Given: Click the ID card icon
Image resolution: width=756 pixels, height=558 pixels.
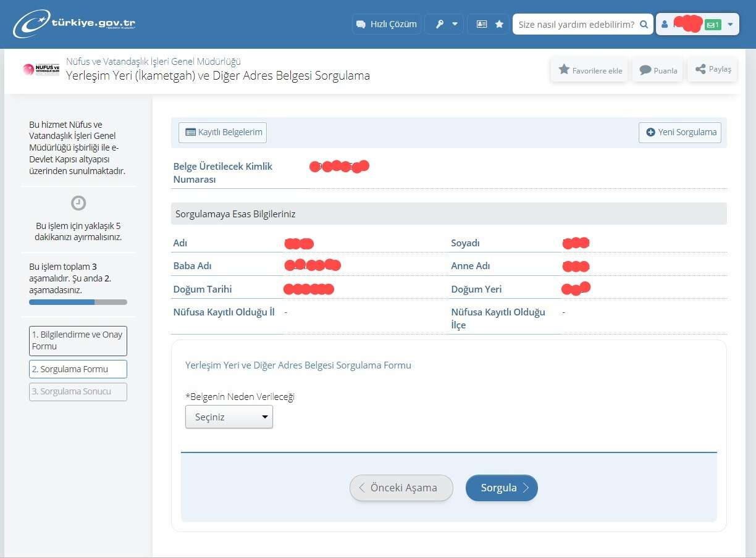Looking at the screenshot, I should click(481, 24).
